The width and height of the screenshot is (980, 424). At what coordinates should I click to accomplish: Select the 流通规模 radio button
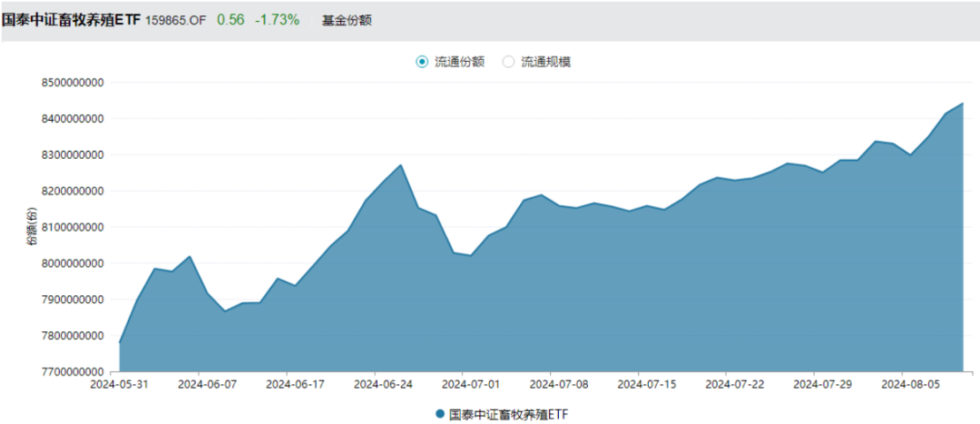coord(508,62)
